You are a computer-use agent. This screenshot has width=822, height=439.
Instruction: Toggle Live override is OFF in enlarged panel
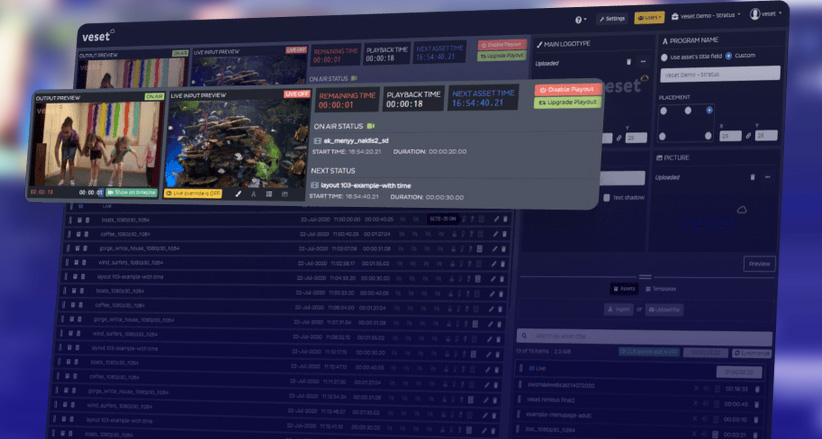(193, 194)
